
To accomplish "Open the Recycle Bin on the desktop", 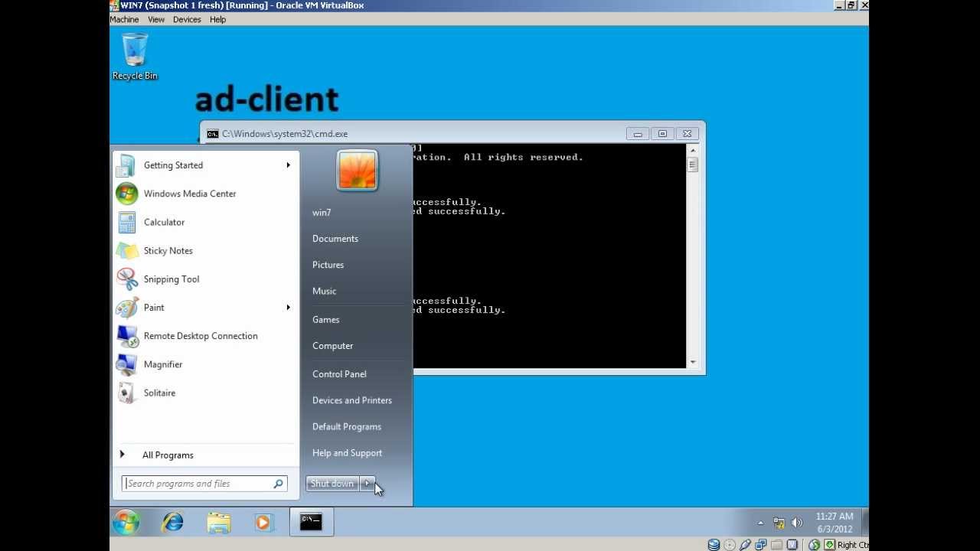I will (135, 57).
